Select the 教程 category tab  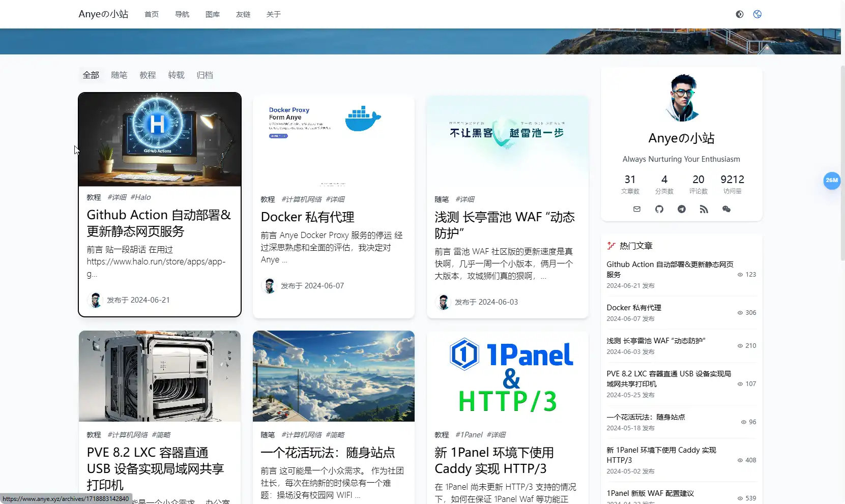[x=148, y=75]
